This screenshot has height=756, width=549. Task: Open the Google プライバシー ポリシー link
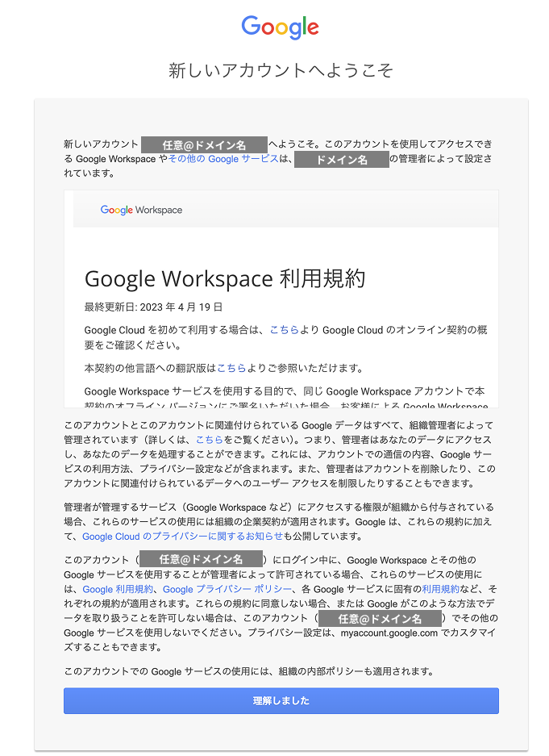pyautogui.click(x=227, y=589)
